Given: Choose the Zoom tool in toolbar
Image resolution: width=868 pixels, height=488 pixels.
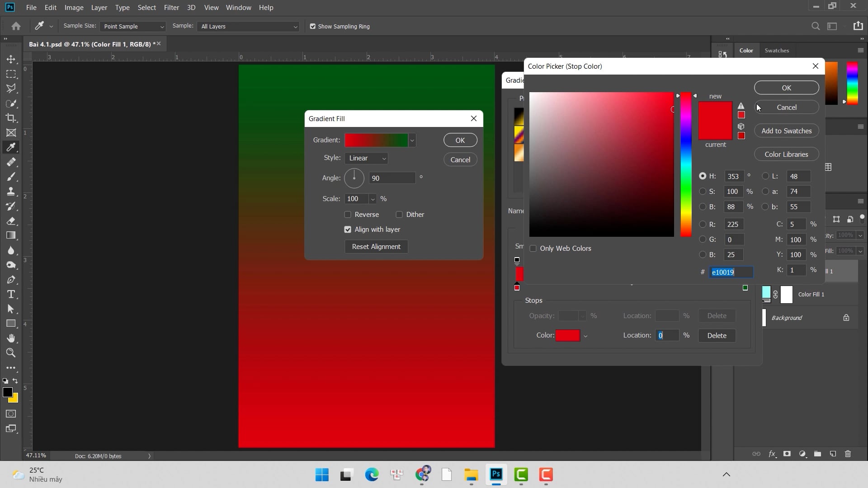Looking at the screenshot, I should pyautogui.click(x=11, y=353).
